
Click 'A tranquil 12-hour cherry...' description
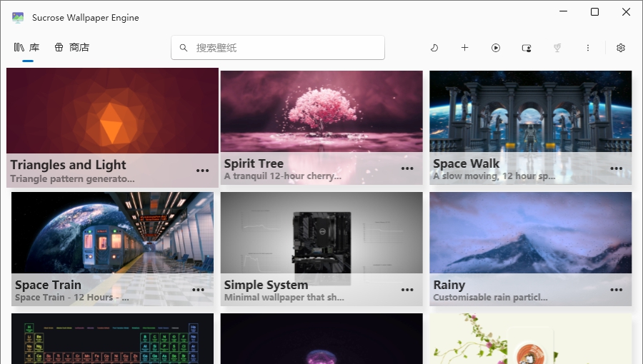pyautogui.click(x=282, y=176)
